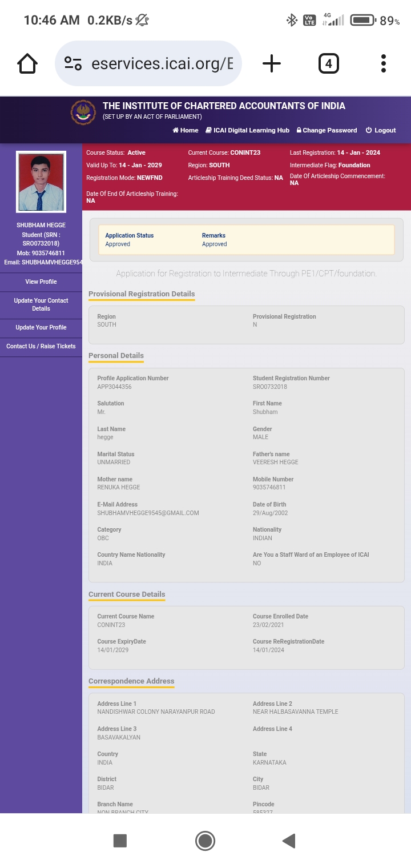Log out of the ICAI portal
The height and width of the screenshot is (868, 411).
[x=381, y=130]
